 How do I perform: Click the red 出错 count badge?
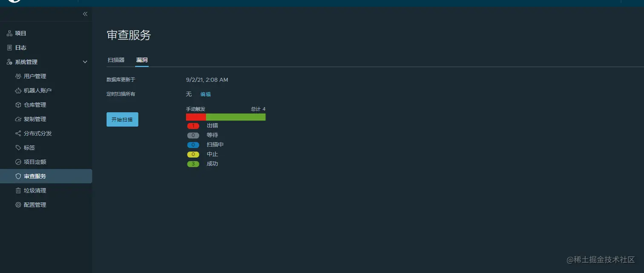tap(193, 126)
